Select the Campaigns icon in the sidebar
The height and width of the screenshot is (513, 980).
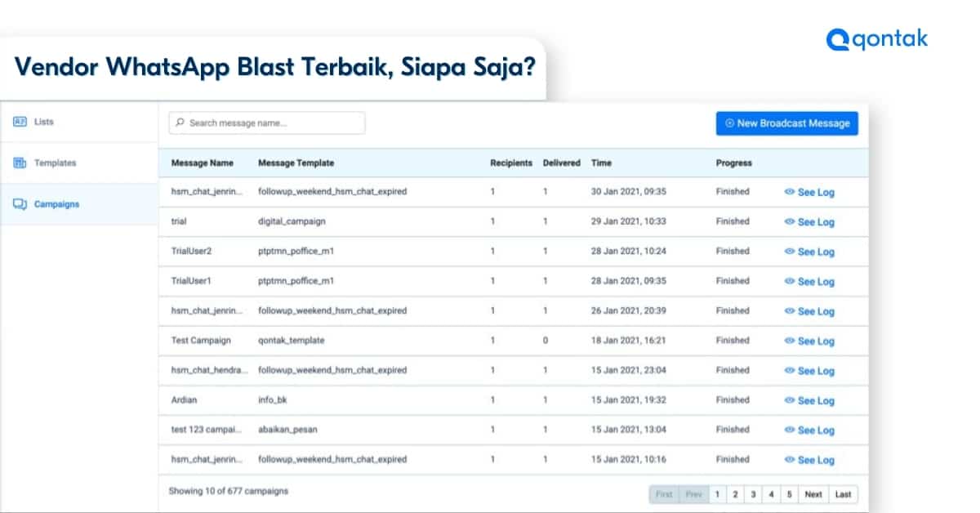[21, 204]
